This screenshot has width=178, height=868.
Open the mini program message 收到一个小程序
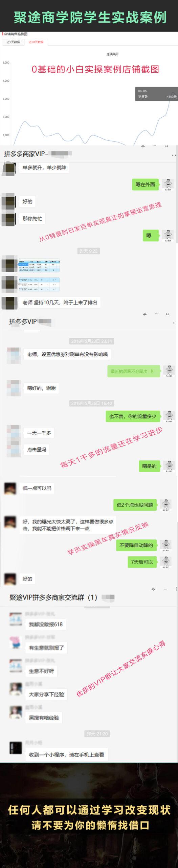[x=66, y=755]
